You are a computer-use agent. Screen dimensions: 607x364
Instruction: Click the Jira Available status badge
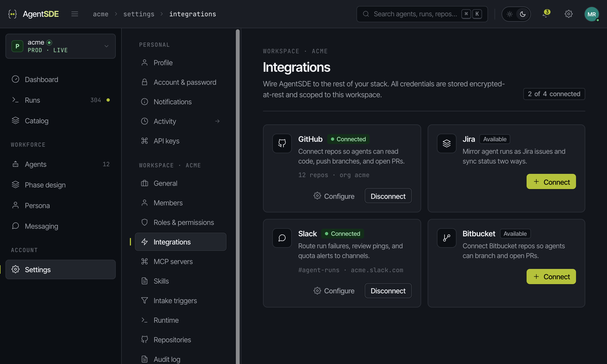click(495, 139)
